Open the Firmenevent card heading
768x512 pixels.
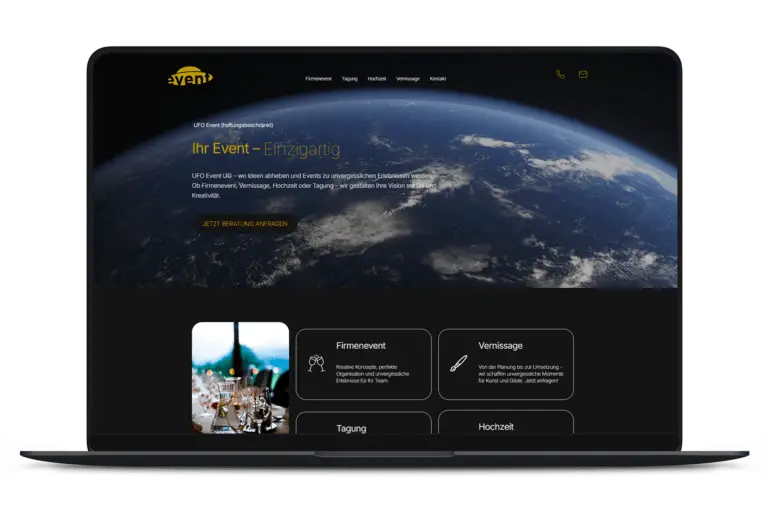coord(361,345)
